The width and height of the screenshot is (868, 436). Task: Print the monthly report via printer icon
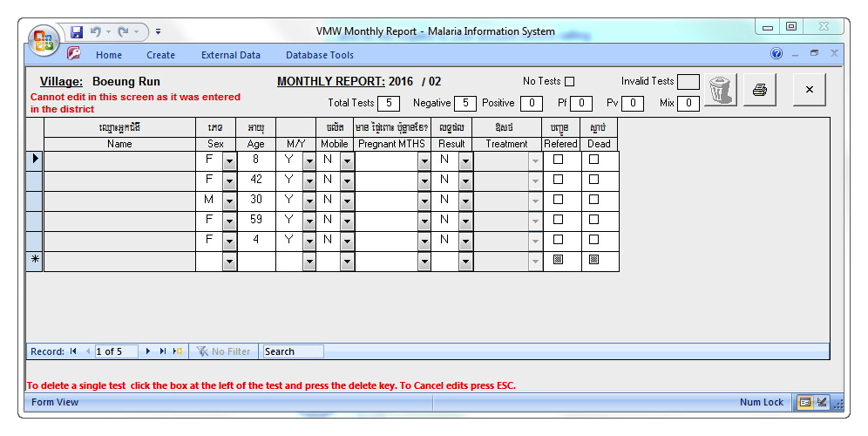pos(759,90)
